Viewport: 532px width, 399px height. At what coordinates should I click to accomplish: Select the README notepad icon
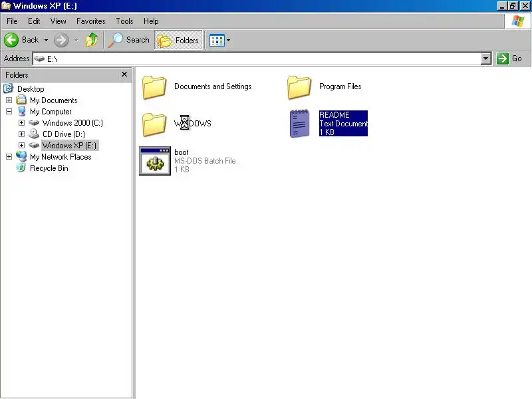pyautogui.click(x=300, y=124)
